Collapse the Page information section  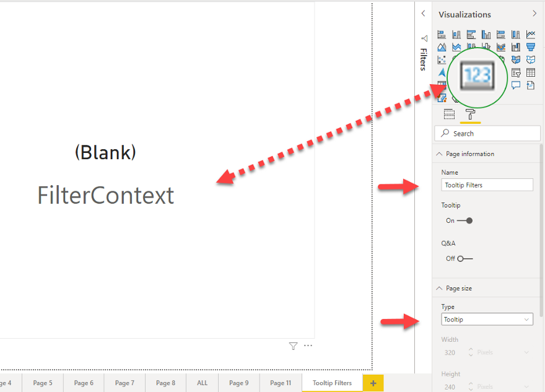440,154
